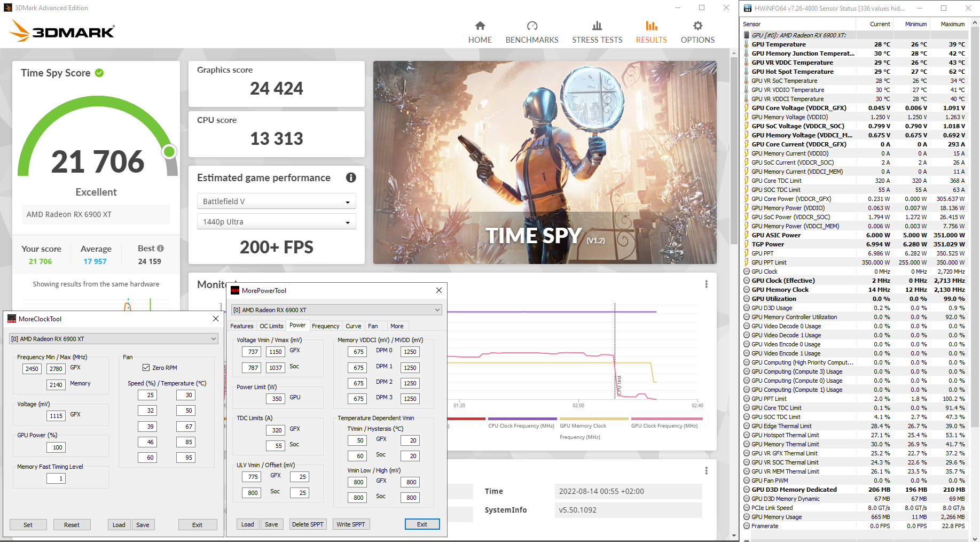Click GPU chip icon of the HWiNFO Radeon header row
Image resolution: width=980 pixels, height=542 pixels.
747,35
